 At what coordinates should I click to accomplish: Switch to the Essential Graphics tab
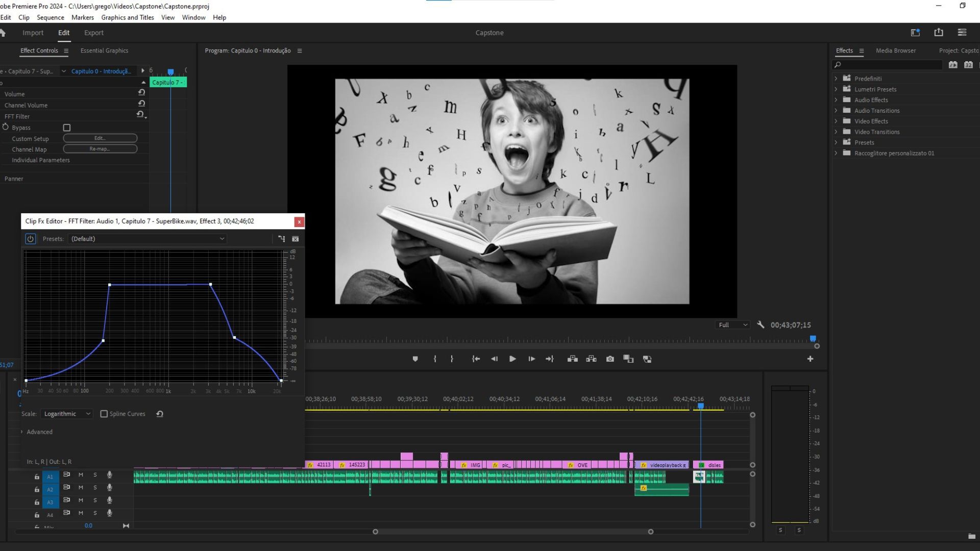click(104, 51)
